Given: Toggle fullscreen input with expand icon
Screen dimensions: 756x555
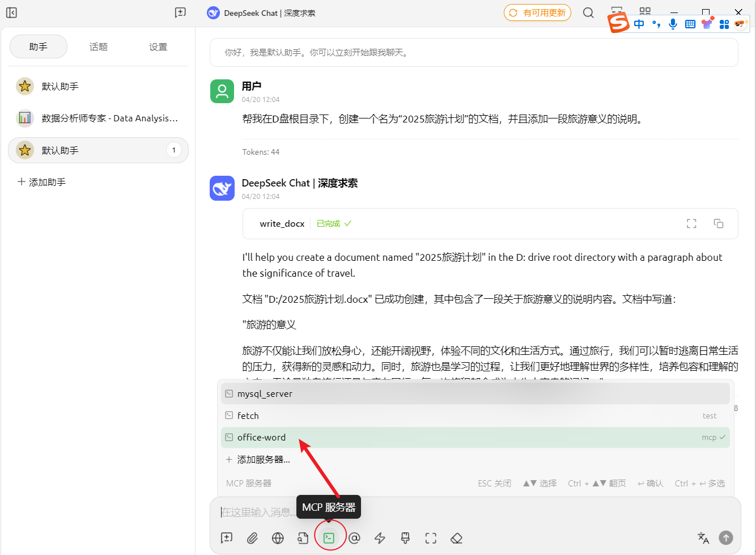Looking at the screenshot, I should point(431,538).
